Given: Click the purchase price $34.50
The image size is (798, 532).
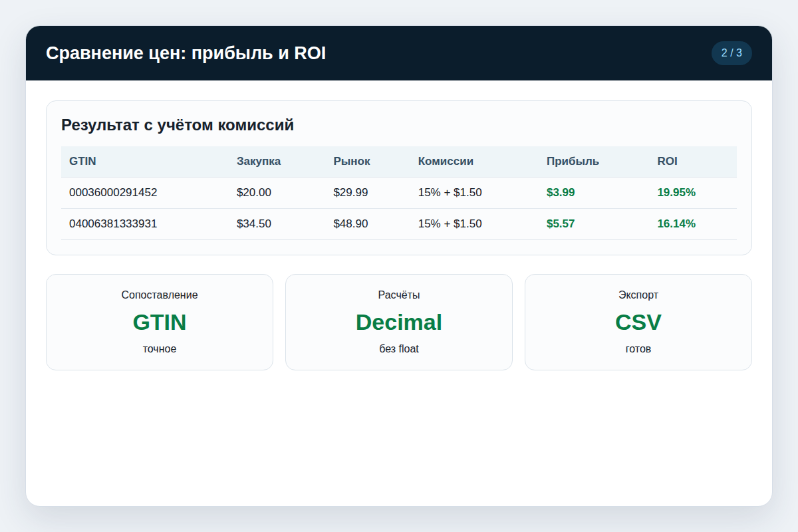Looking at the screenshot, I should click(x=254, y=224).
